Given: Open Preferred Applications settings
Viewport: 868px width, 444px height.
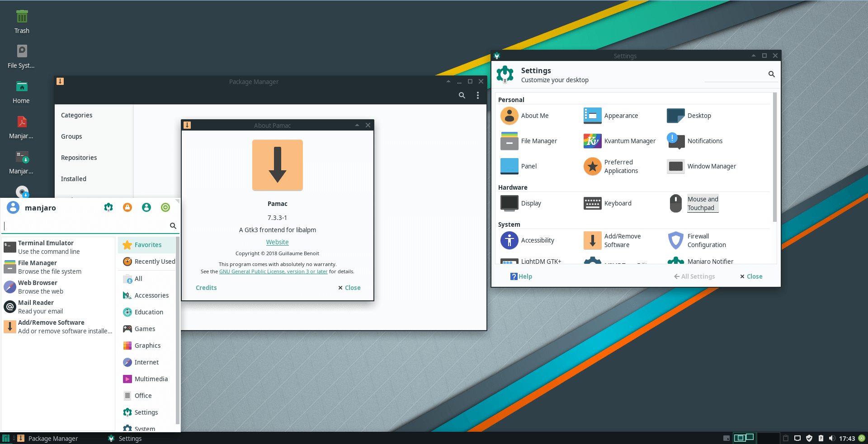Looking at the screenshot, I should (611, 167).
